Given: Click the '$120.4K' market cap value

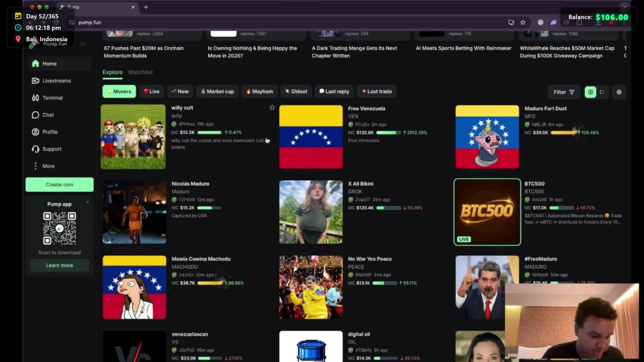Looking at the screenshot, I should click(x=365, y=208).
